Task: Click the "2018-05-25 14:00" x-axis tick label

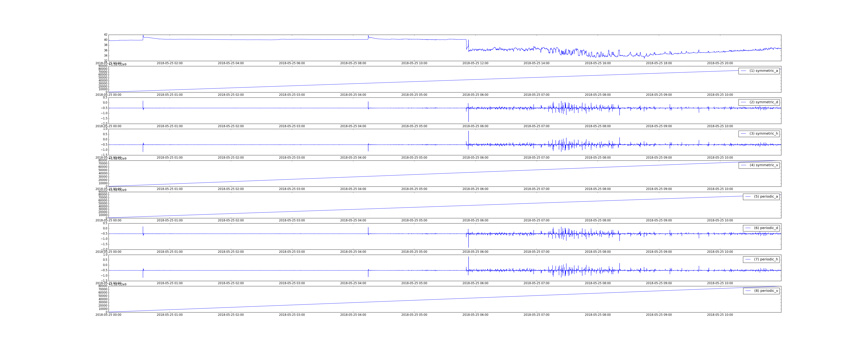Action: tap(536, 63)
